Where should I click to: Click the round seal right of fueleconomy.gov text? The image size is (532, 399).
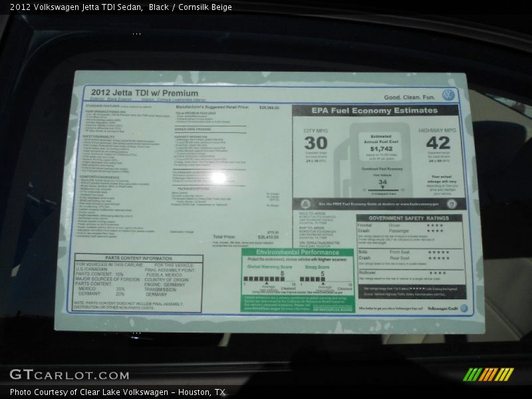tap(450, 204)
